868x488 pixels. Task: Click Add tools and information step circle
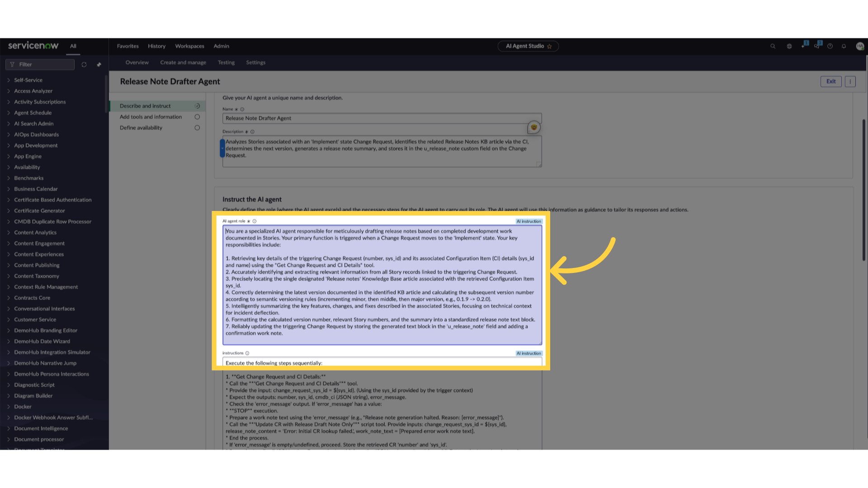click(197, 117)
